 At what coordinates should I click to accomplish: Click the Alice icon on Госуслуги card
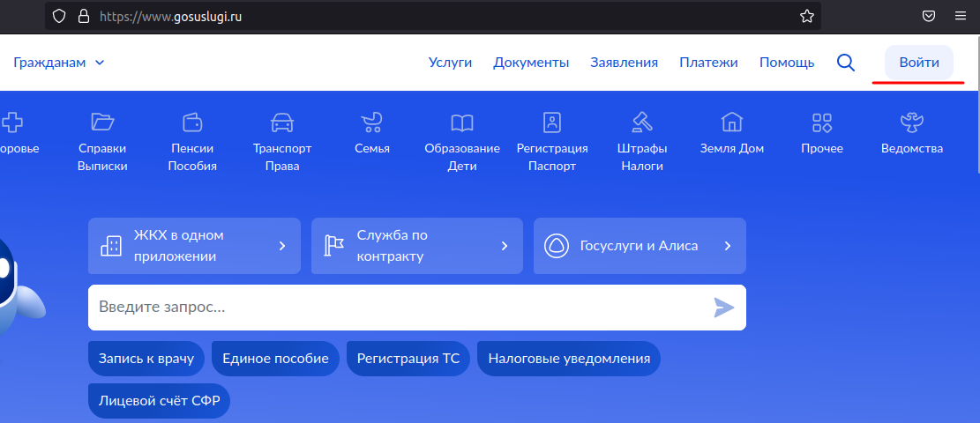point(557,246)
